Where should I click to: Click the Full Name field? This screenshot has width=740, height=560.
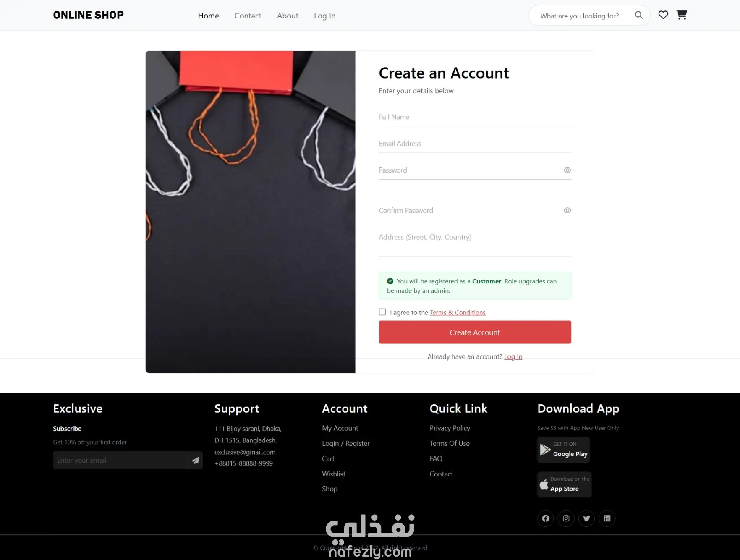pyautogui.click(x=475, y=117)
